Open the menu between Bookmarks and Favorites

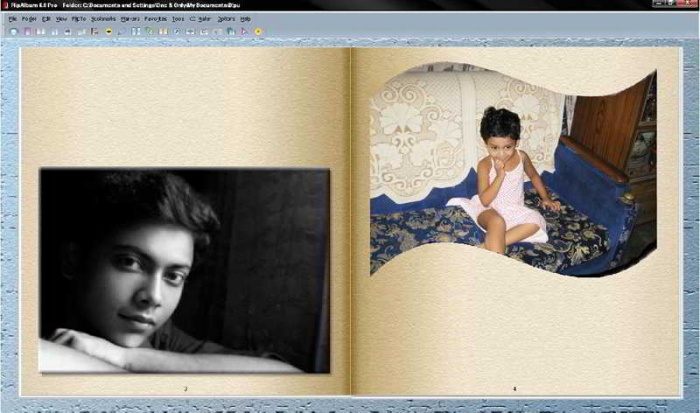(130, 19)
